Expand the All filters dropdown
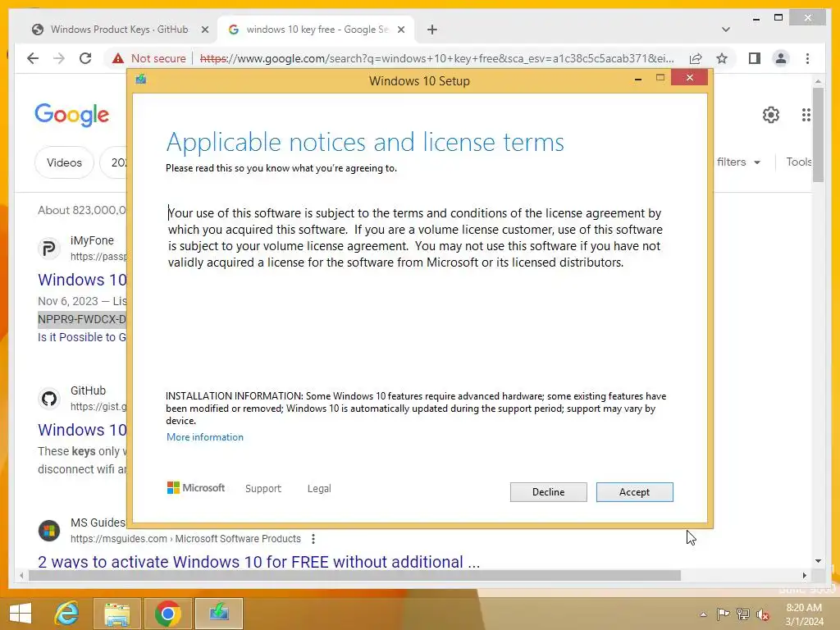The width and height of the screenshot is (840, 630). tap(738, 162)
